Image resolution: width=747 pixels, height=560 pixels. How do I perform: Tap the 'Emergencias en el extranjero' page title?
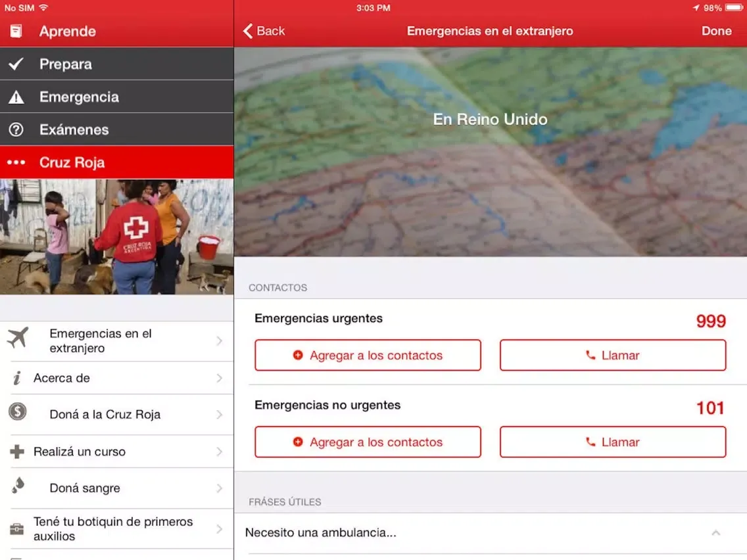click(x=490, y=31)
